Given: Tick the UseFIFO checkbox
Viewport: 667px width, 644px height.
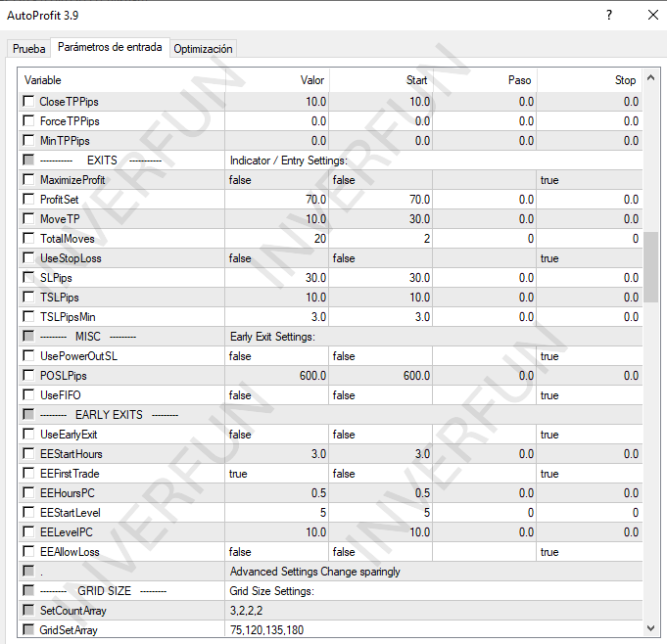Looking at the screenshot, I should coord(28,394).
